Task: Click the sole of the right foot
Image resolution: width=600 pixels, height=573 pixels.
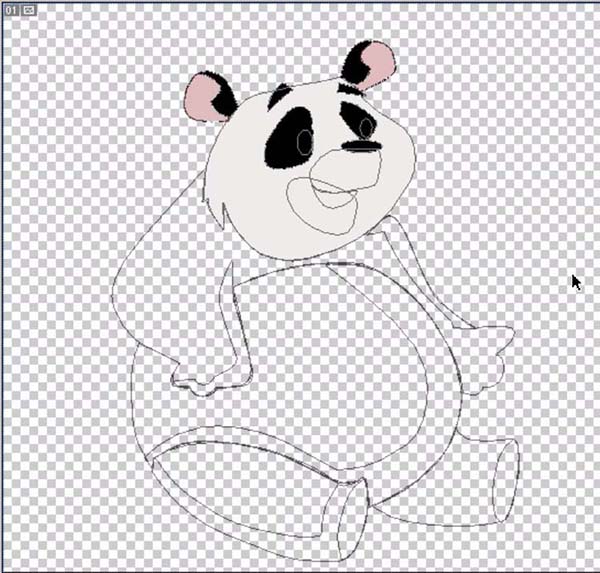Action: (506, 480)
